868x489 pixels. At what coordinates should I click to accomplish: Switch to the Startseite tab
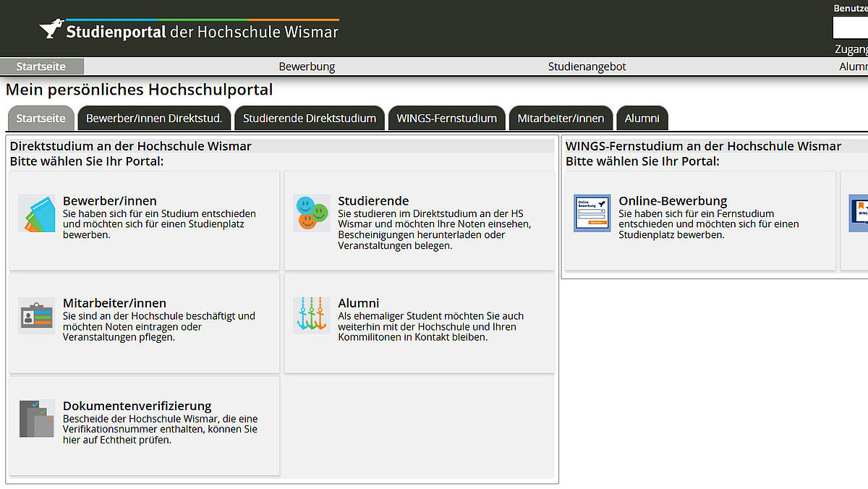[x=41, y=119]
